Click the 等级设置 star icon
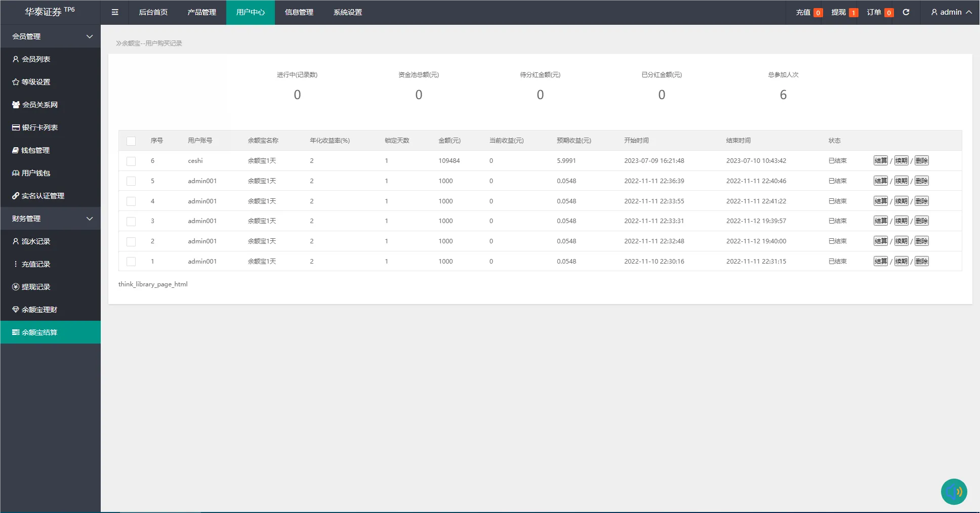The image size is (980, 513). click(16, 82)
